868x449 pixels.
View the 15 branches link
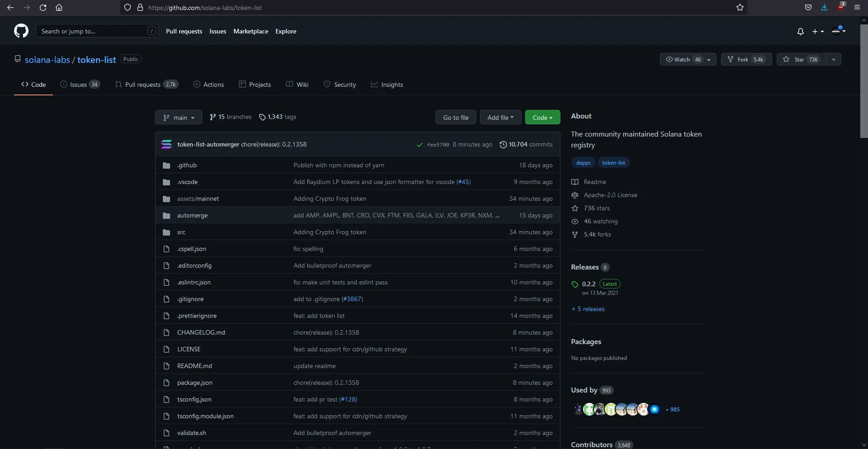[x=230, y=117]
